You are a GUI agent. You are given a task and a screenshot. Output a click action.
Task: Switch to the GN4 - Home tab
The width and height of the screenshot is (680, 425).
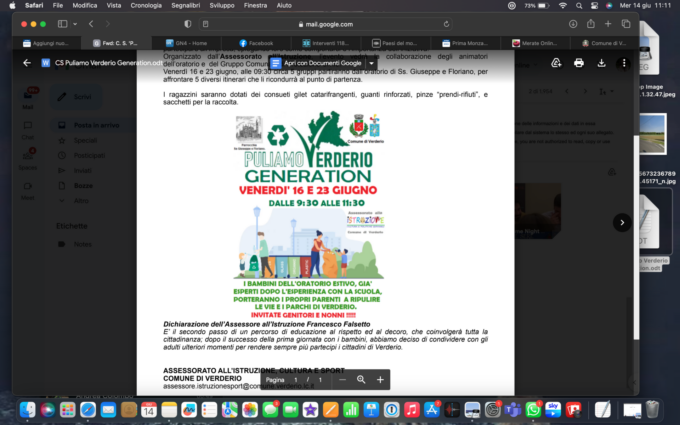(x=186, y=43)
